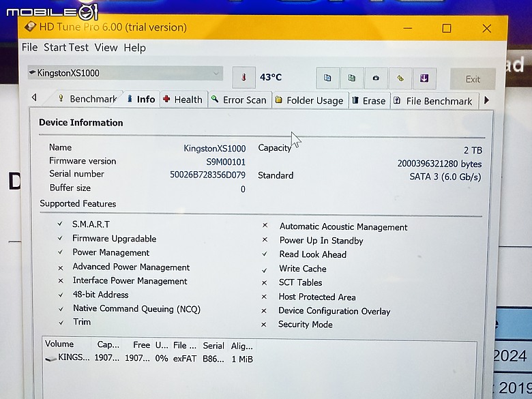The height and width of the screenshot is (399, 532).
Task: Select the Info tab
Action: (141, 99)
